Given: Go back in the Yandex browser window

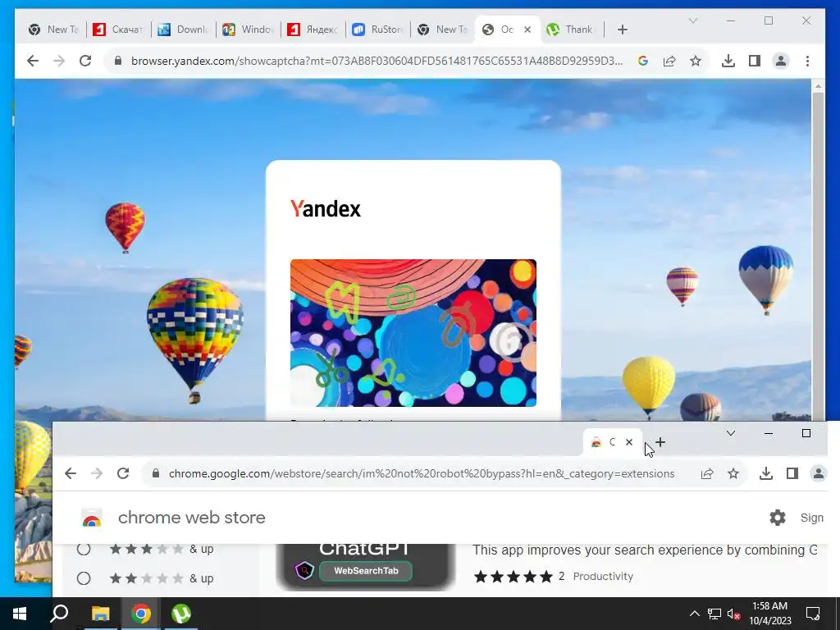Looking at the screenshot, I should pos(33,61).
